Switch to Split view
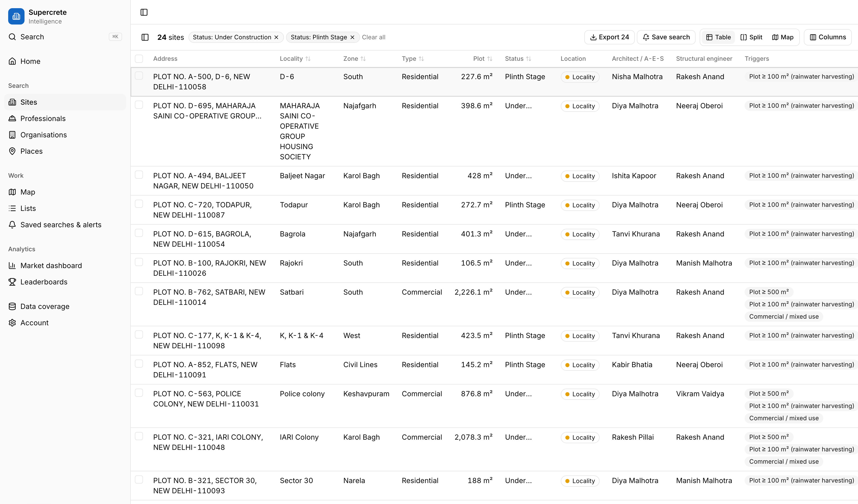Screen dimensions: 858x504 pyautogui.click(x=752, y=37)
